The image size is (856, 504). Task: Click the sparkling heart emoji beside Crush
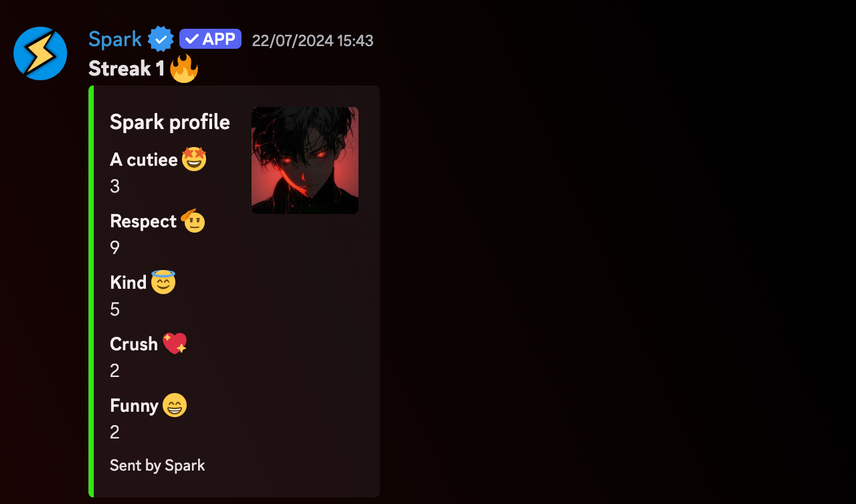(175, 343)
